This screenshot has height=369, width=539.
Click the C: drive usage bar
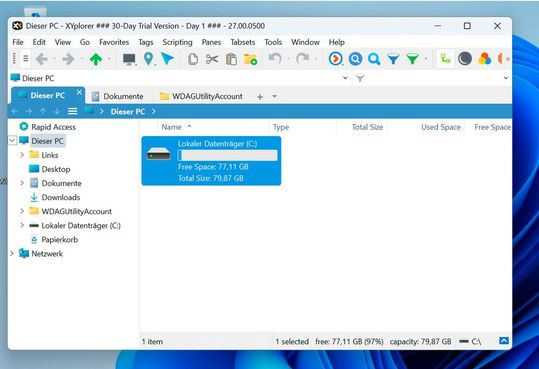[x=228, y=155]
